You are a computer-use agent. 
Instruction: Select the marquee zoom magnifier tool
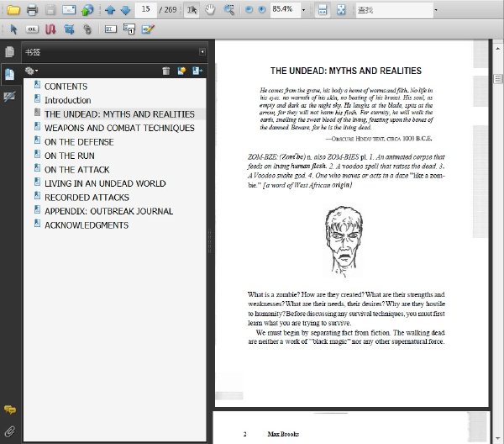click(228, 9)
